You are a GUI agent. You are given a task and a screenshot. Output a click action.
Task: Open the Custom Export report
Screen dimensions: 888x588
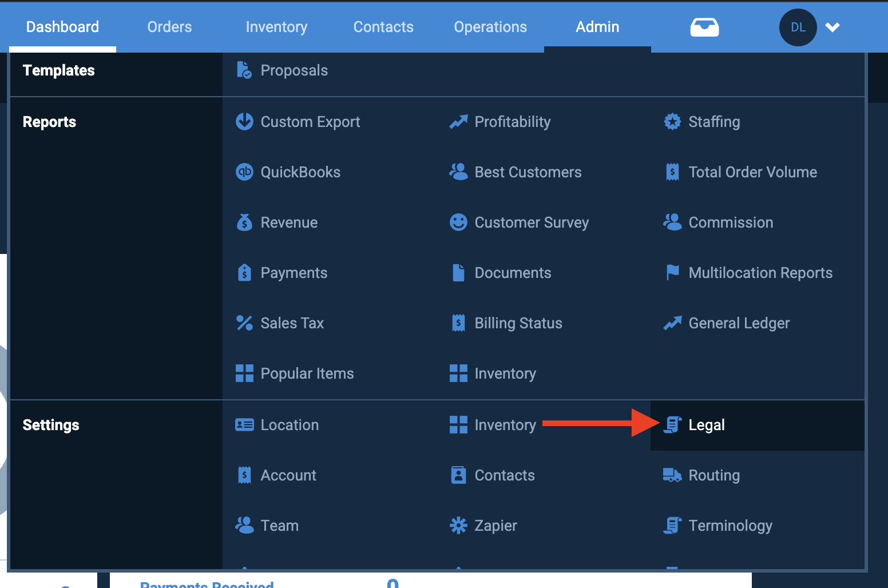310,122
